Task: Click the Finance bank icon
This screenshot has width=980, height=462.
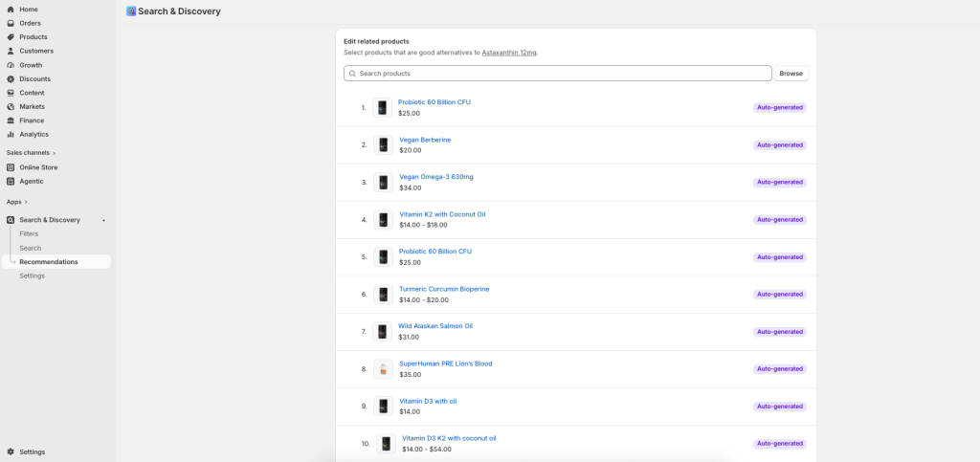Action: click(x=11, y=121)
